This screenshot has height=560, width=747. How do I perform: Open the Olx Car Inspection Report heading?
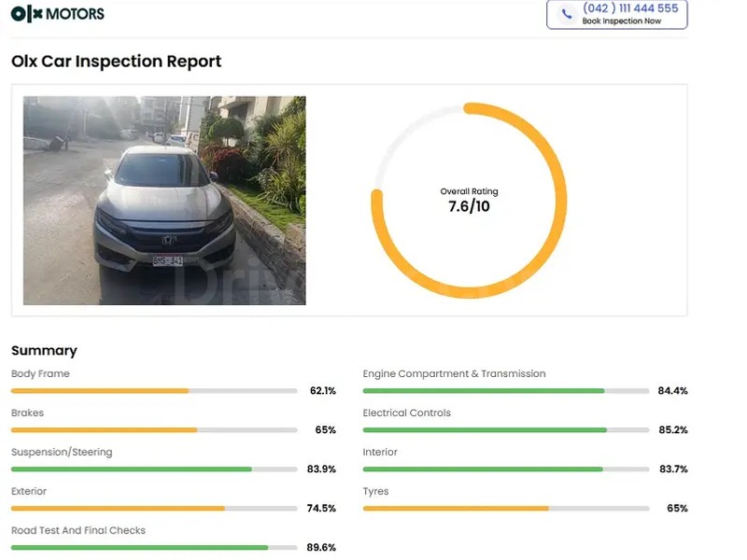point(116,62)
